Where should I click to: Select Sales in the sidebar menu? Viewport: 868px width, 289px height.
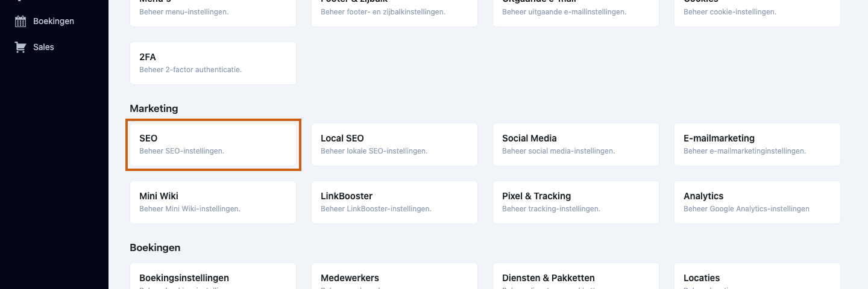pyautogui.click(x=43, y=47)
